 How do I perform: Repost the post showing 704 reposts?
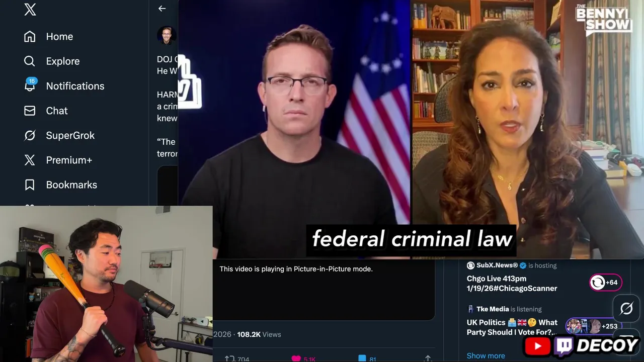pyautogui.click(x=230, y=358)
